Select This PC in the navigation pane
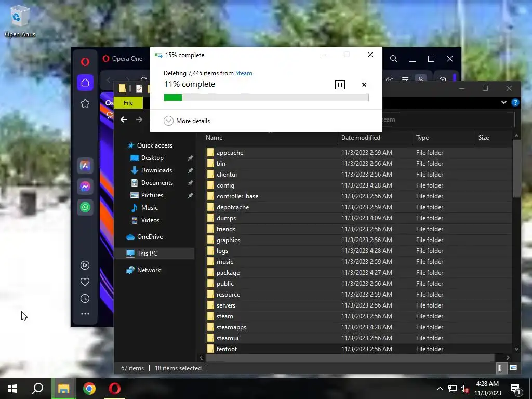Viewport: 532px width, 399px height. 154,254
